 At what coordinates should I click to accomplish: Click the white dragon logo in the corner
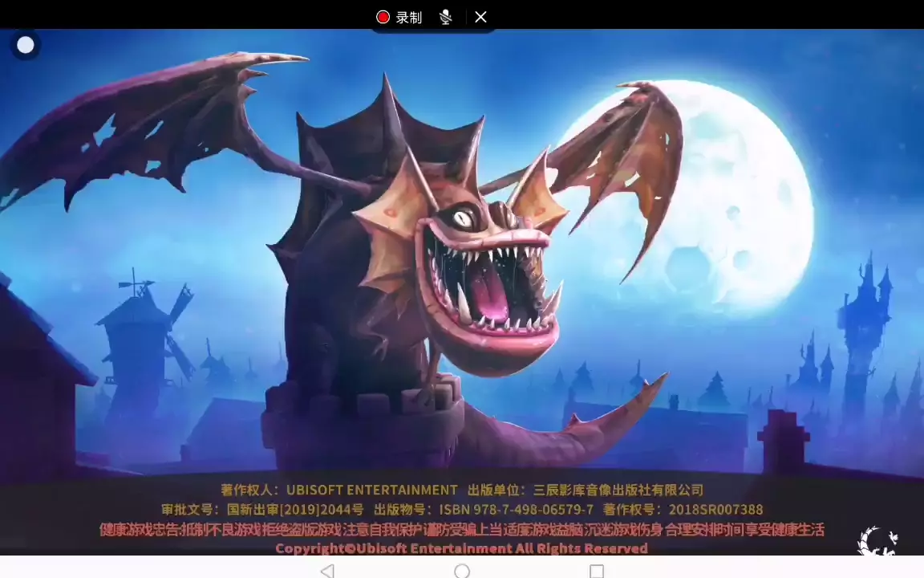tap(877, 540)
